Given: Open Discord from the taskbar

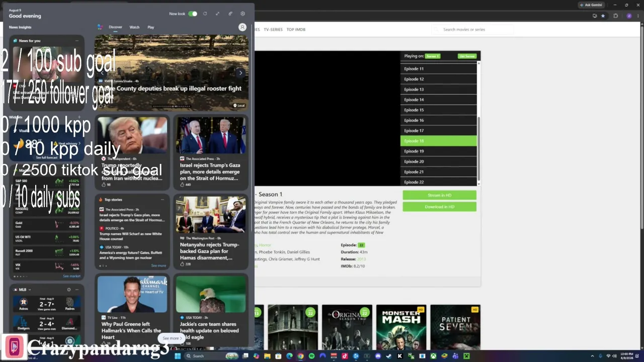Looking at the screenshot, I should tap(378, 356).
